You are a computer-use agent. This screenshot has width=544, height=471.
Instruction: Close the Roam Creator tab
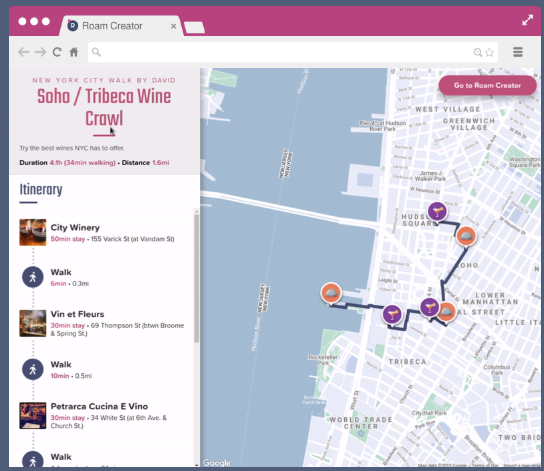tap(173, 26)
